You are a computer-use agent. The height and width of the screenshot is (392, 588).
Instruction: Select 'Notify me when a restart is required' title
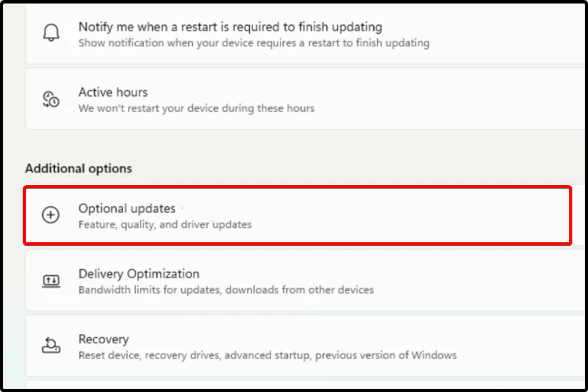point(230,27)
